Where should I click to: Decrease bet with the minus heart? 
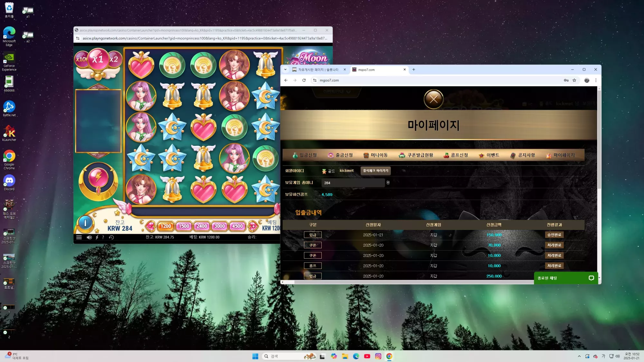pyautogui.click(x=150, y=226)
